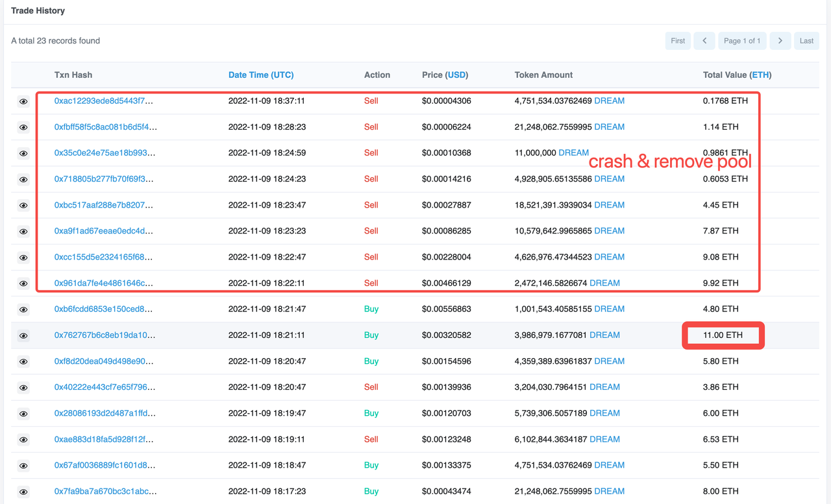The width and height of the screenshot is (831, 504).
Task: Click eye icon for row 0x28086193d2d487a1ffd
Action: pyautogui.click(x=23, y=414)
